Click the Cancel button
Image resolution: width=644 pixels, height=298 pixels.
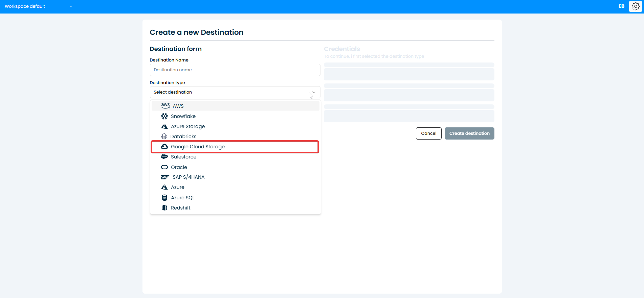[428, 133]
